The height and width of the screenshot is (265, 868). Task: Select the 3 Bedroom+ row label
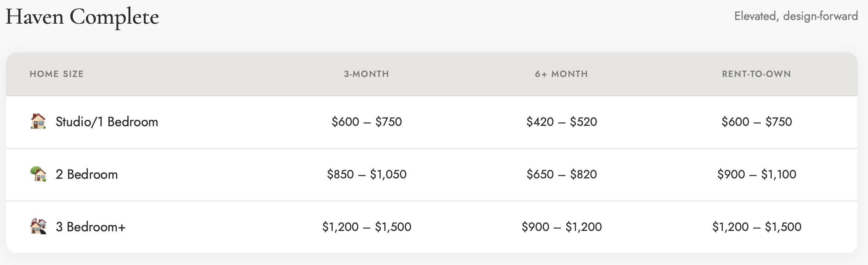pyautogui.click(x=90, y=227)
